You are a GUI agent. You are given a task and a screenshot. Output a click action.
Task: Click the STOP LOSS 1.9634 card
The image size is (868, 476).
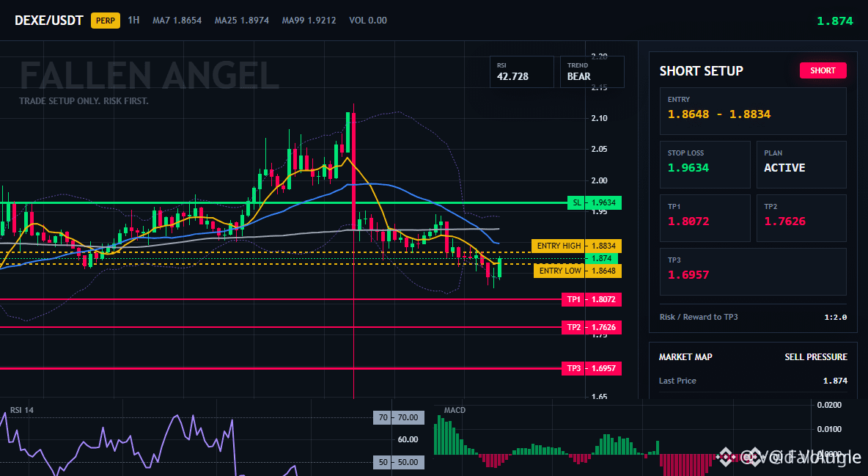pyautogui.click(x=705, y=164)
